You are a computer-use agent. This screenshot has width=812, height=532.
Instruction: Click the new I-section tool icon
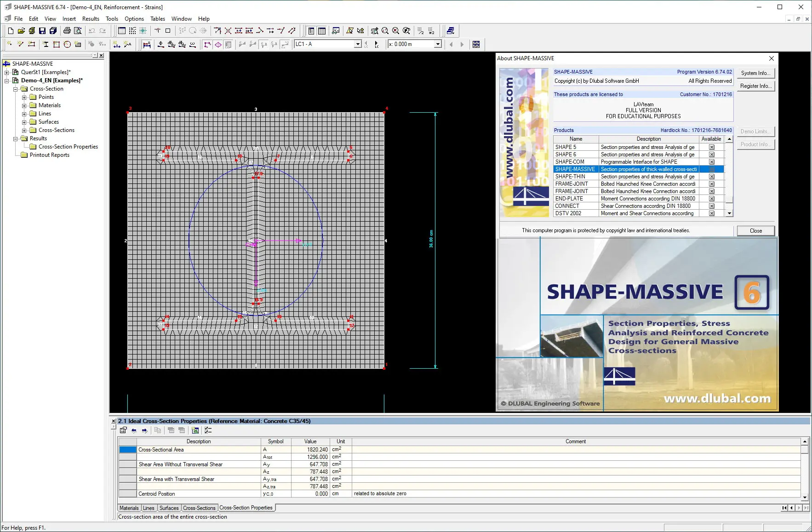pos(46,45)
